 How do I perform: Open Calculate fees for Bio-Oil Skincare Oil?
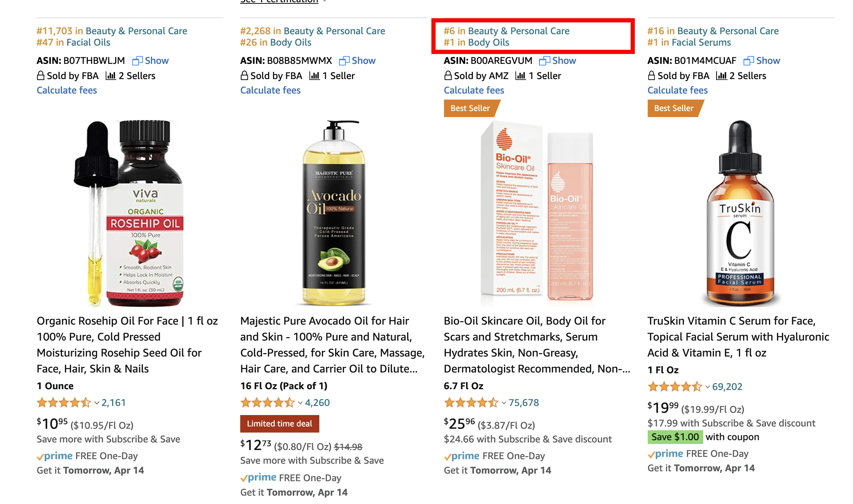pos(474,90)
